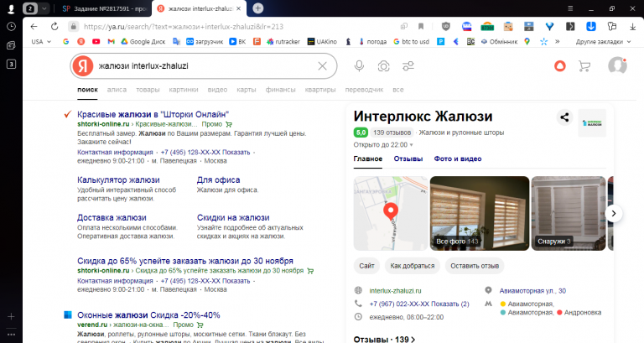Open the sidebar item numbered 3
The height and width of the screenshot is (343, 644).
11,64
